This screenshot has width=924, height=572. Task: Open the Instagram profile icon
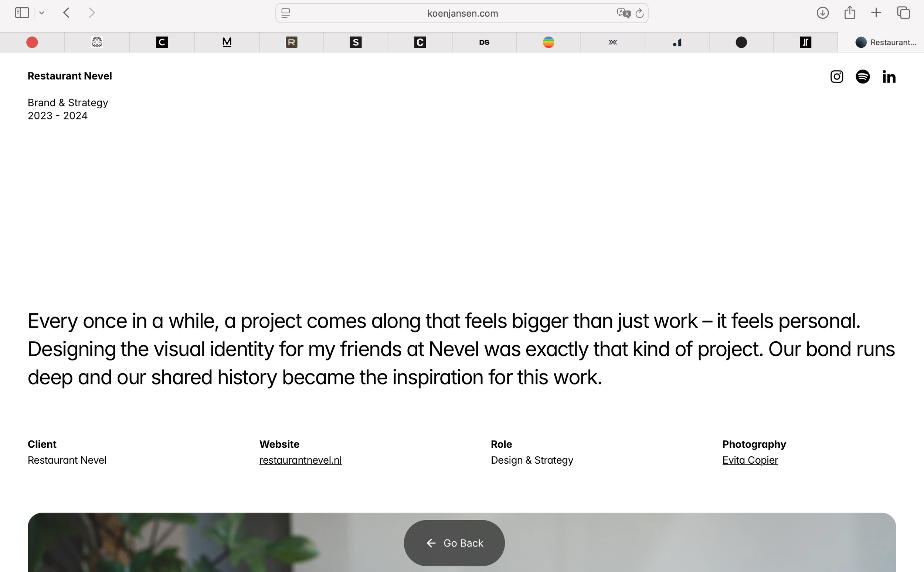pos(836,77)
